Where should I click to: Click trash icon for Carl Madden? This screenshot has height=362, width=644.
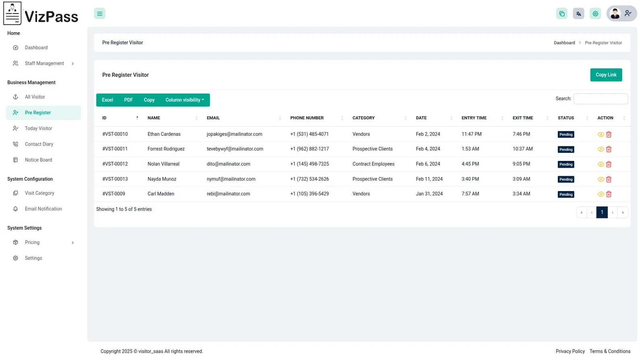point(609,194)
